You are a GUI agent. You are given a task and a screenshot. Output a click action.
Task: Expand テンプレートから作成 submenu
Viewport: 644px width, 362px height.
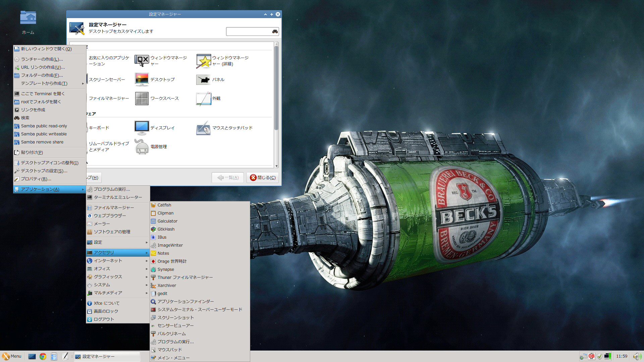(50, 83)
